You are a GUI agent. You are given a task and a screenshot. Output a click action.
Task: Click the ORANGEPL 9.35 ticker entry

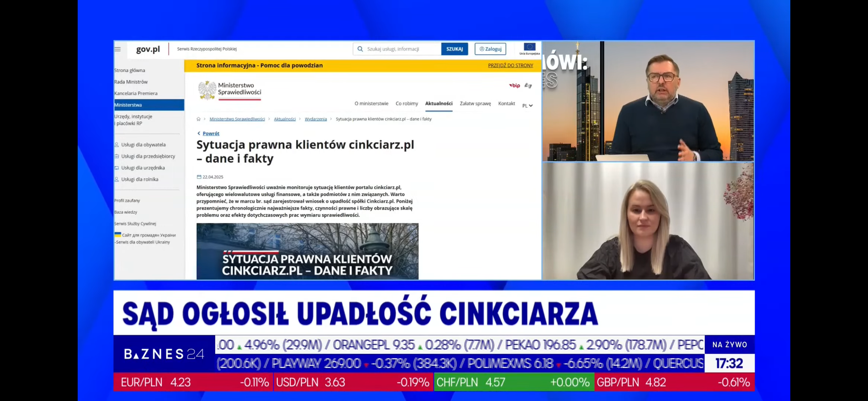(x=413, y=345)
